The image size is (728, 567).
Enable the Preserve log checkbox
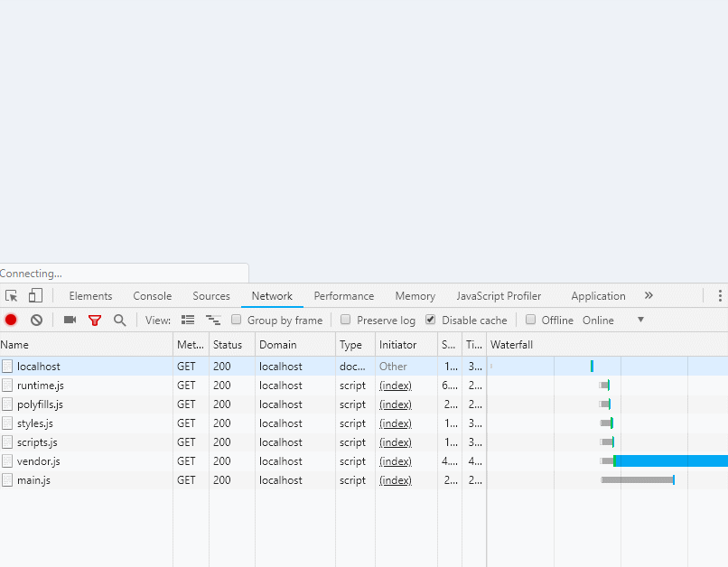coord(345,320)
